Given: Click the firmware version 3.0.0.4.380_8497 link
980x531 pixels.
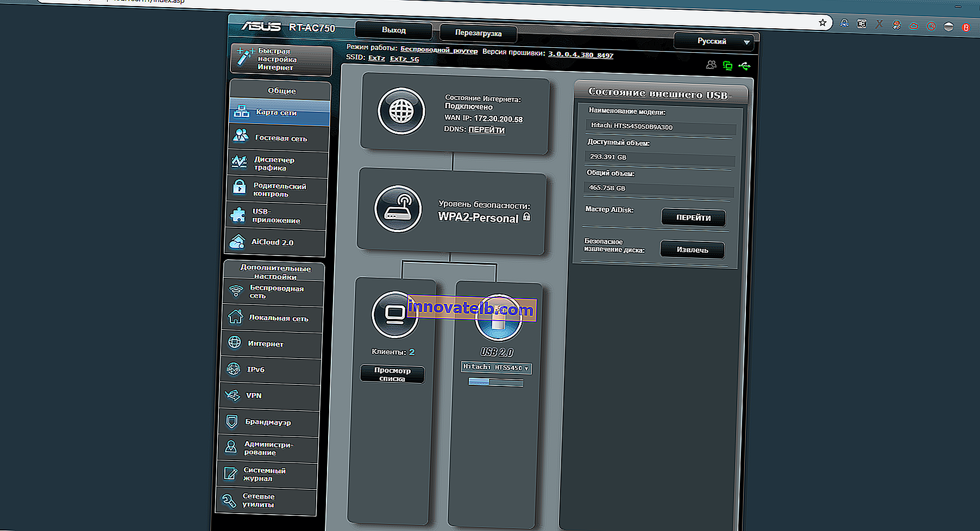Looking at the screenshot, I should coord(581,54).
